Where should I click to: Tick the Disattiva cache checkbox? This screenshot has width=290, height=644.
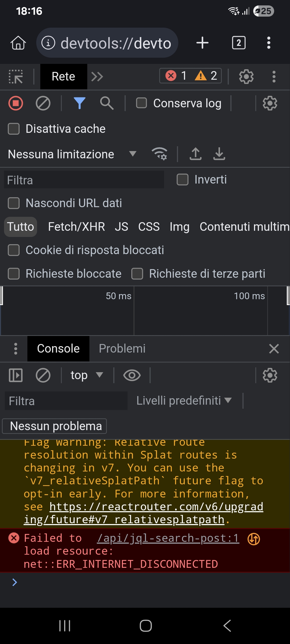click(14, 129)
